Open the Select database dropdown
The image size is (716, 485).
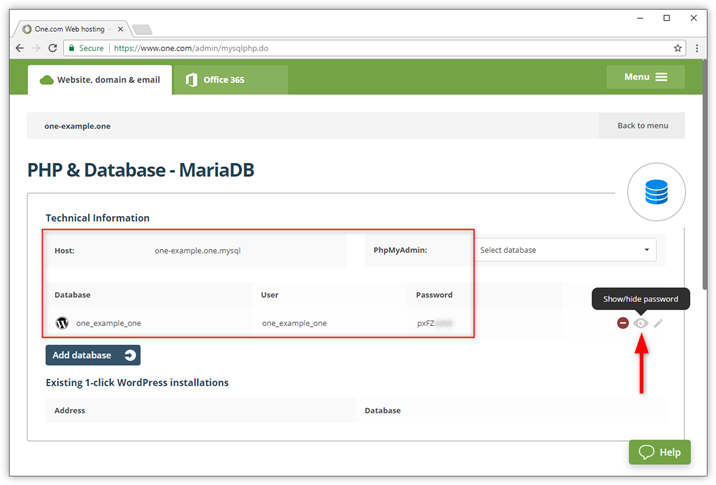[565, 250]
